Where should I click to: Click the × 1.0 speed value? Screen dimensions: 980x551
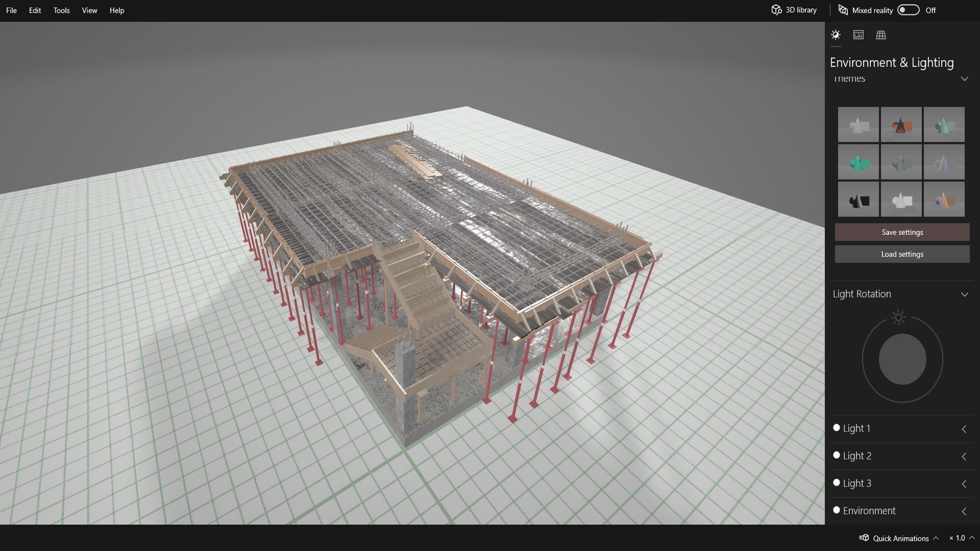click(957, 538)
